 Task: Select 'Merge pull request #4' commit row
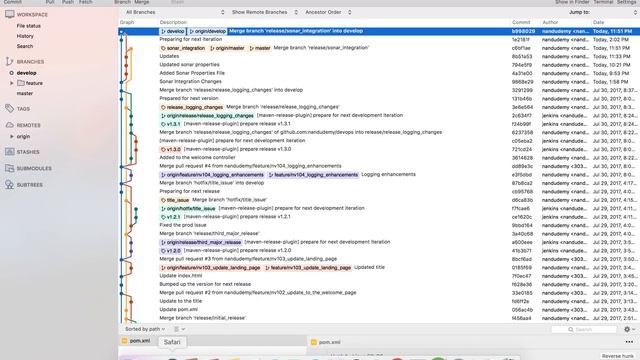pos(379,166)
